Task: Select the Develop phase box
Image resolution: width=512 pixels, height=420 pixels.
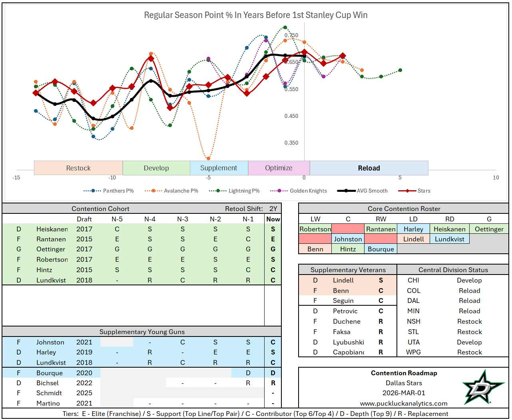Action: 156,168
